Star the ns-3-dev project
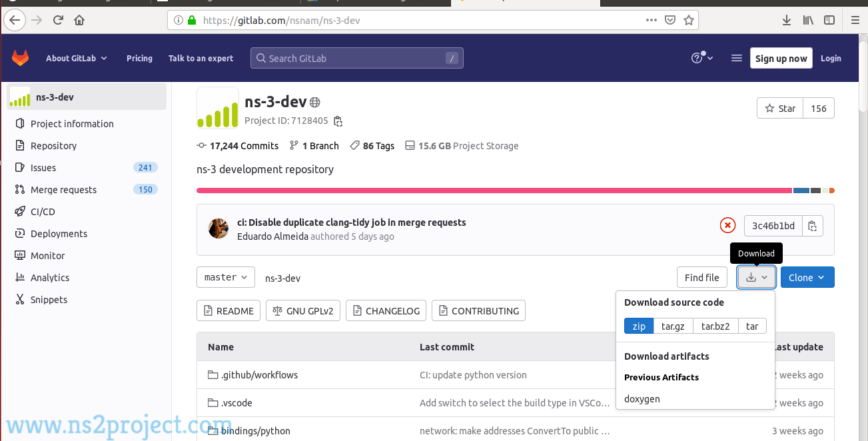 coord(780,109)
